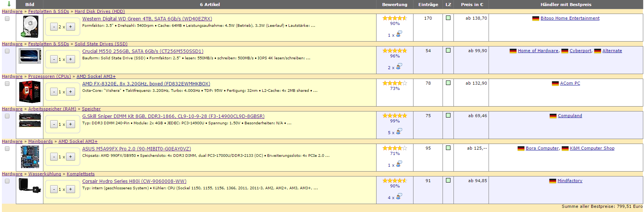
Task: Click reviewer icon in Corsair H80i row
Action: pos(399,196)
